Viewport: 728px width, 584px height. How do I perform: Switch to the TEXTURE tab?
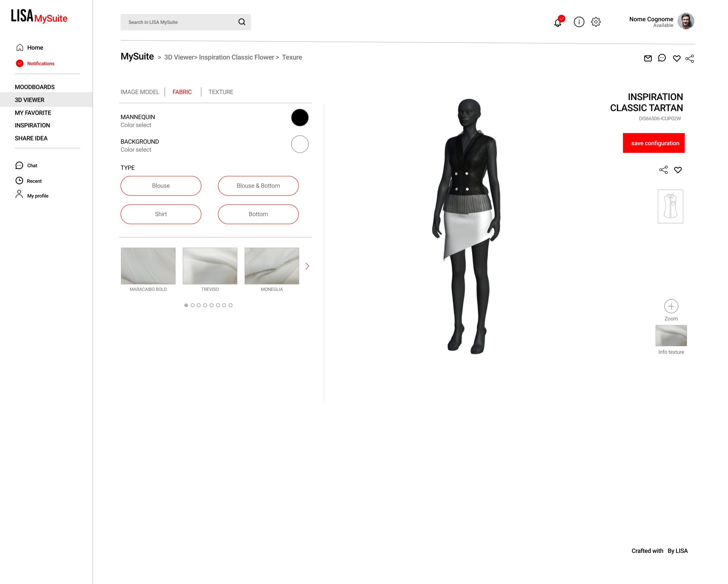pyautogui.click(x=221, y=92)
